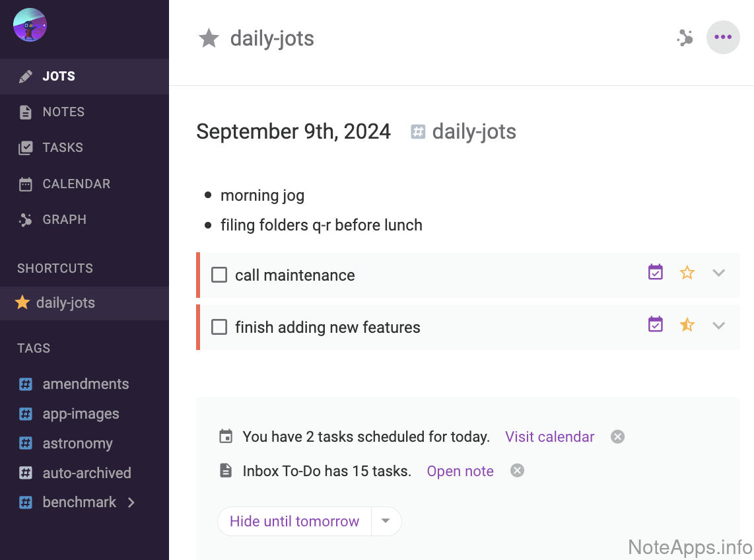Click the star icon beside daily-jots title
This screenshot has height=560, width=754.
coord(209,38)
